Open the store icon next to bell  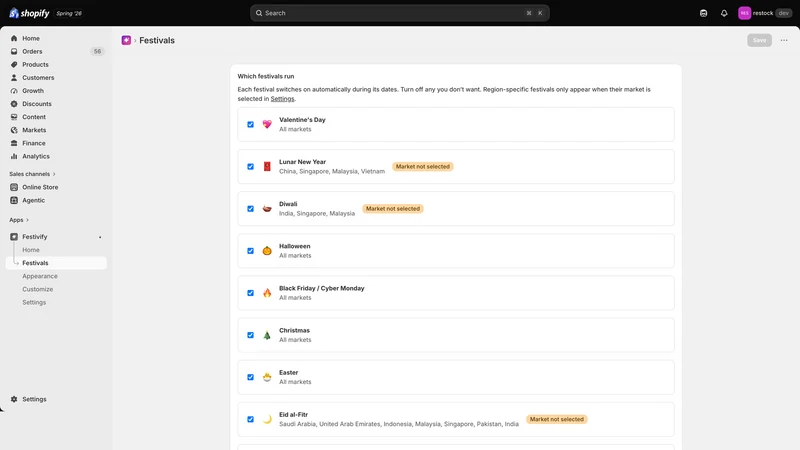704,13
